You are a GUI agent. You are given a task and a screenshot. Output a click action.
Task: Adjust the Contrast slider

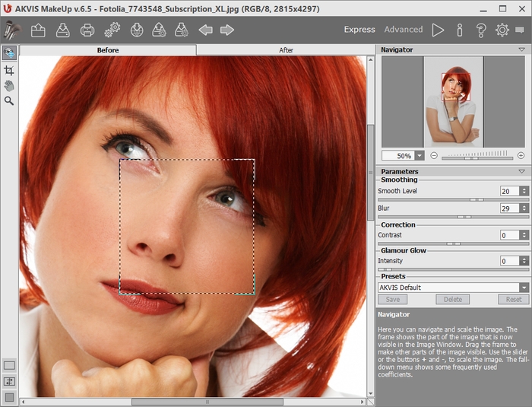coord(453,243)
